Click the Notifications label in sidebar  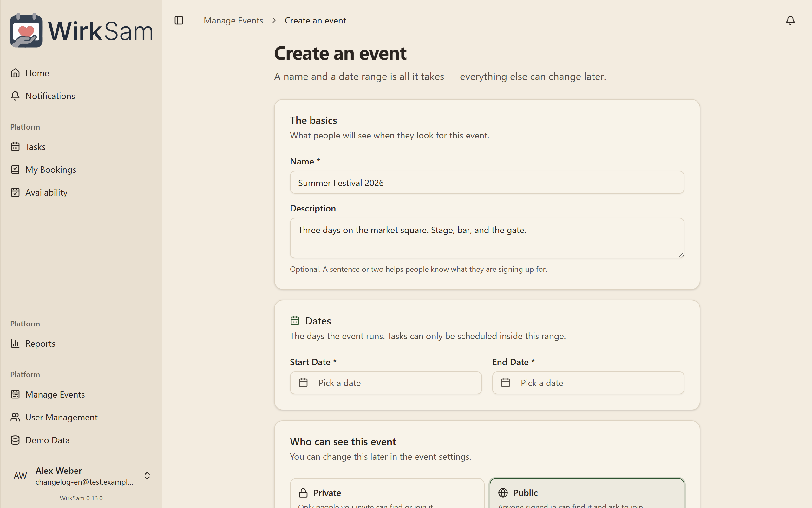pos(50,96)
